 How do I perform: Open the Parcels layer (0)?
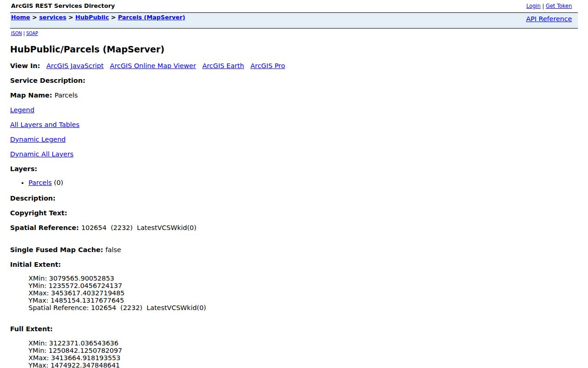pos(40,183)
